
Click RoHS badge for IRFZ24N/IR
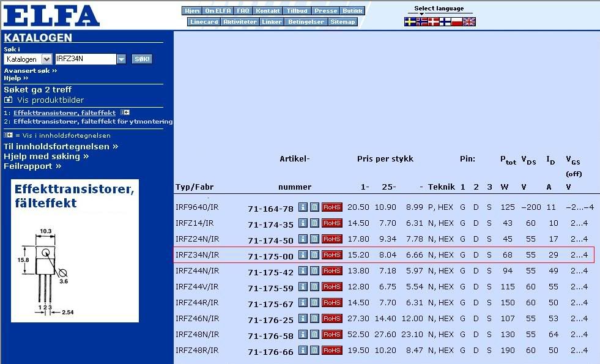click(x=331, y=239)
